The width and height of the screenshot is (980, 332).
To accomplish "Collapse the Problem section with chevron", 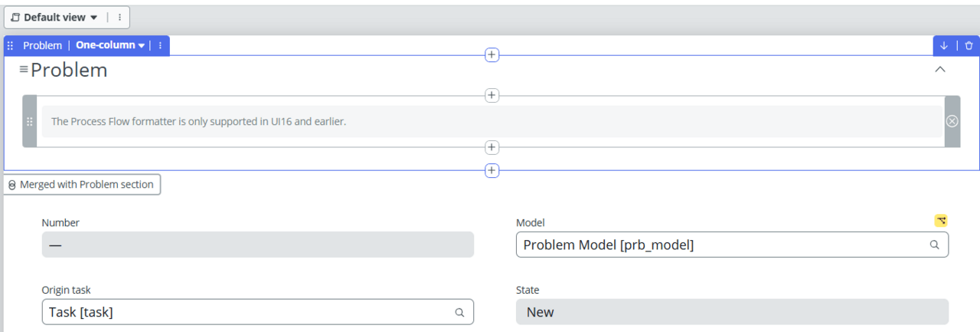I will 940,70.
